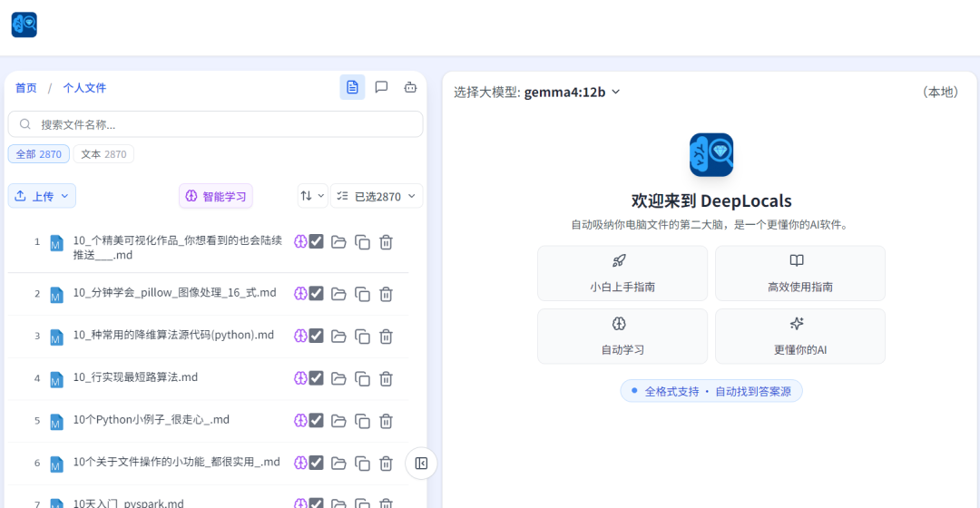Select file name 10_个精美可视化作品 .md

[178, 248]
